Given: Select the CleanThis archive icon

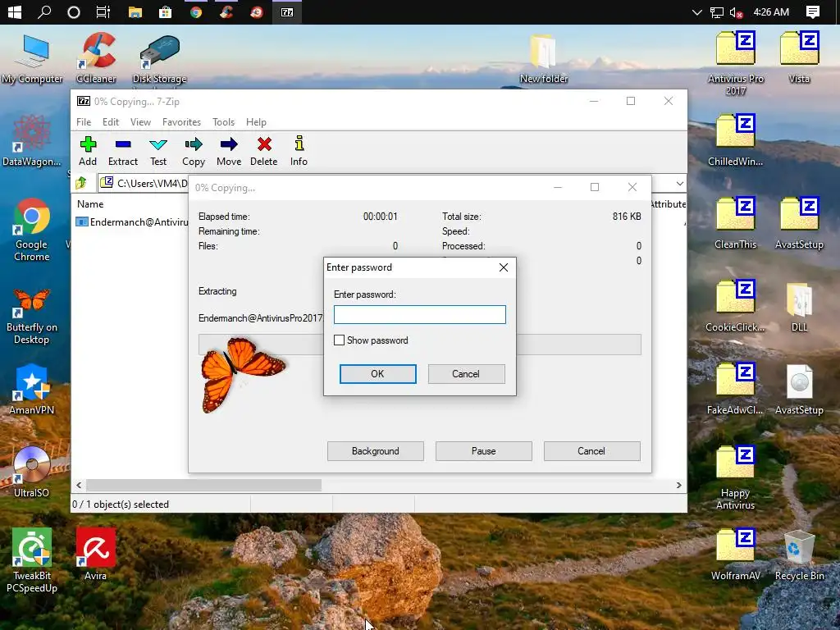Looking at the screenshot, I should pos(736,223).
